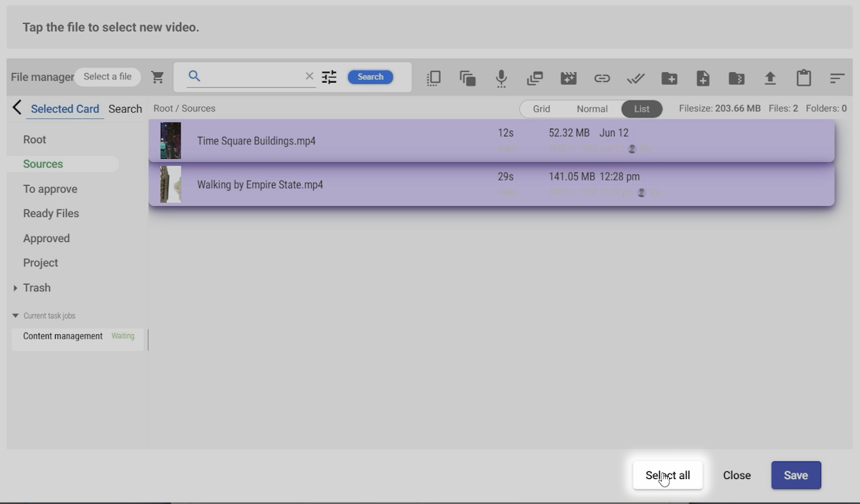Screen dimensions: 860x504
Task: Click the link chain icon
Action: 601,78
